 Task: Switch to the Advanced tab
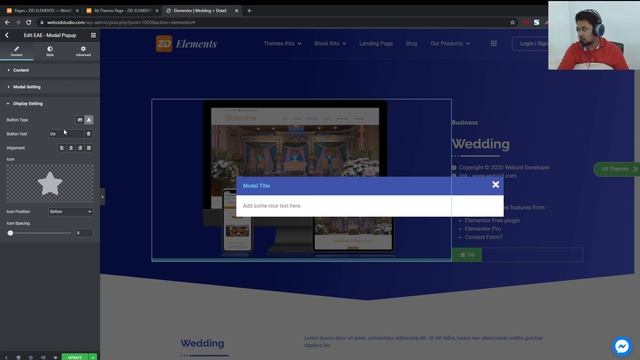click(x=83, y=51)
